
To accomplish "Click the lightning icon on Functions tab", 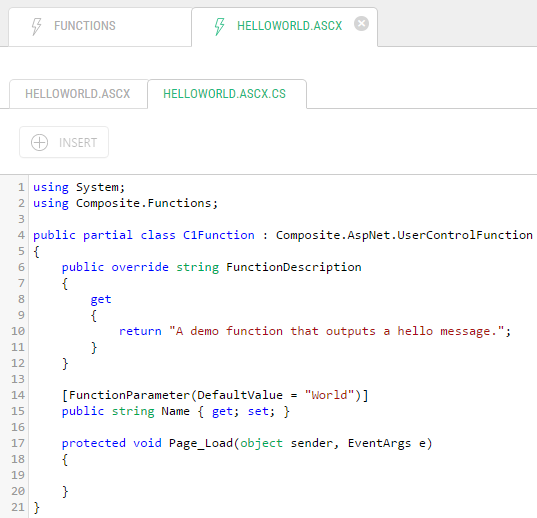I will (36, 26).
